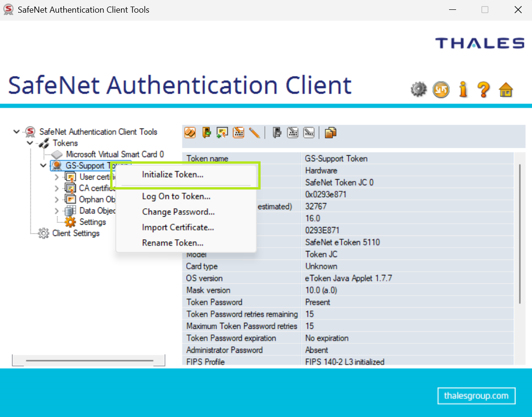Choose Rename Token... from the context menu

coord(186,243)
